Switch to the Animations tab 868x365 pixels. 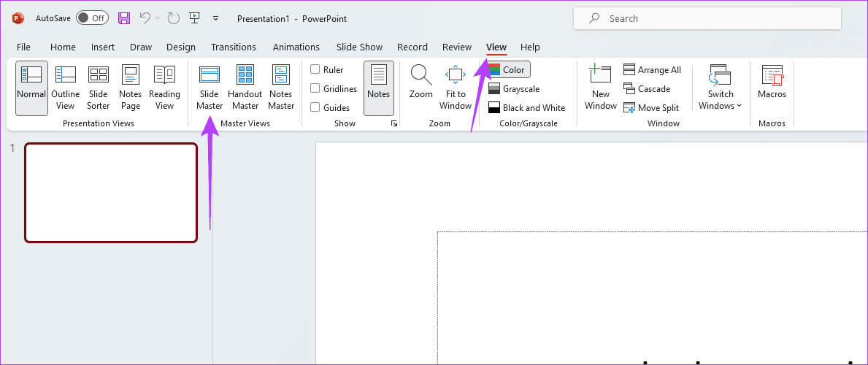click(296, 47)
